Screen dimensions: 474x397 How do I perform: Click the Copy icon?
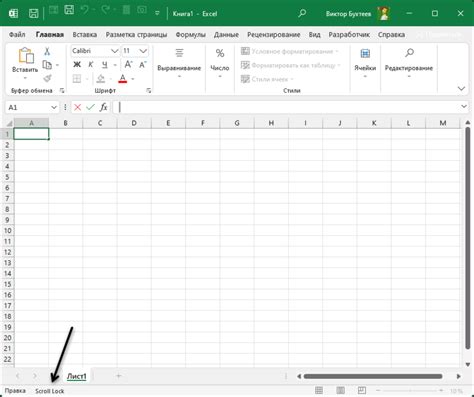[47, 65]
